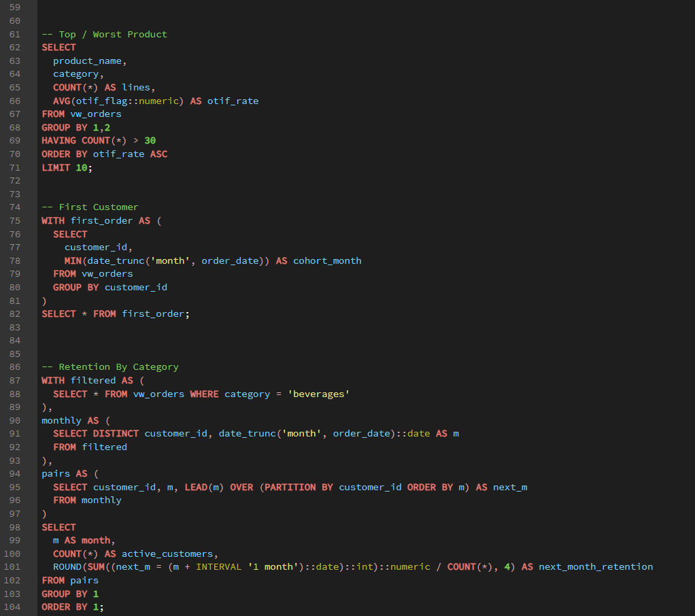This screenshot has width=695, height=616.
Task: Select the WITH keyword starting first_order CTE
Action: pos(52,220)
